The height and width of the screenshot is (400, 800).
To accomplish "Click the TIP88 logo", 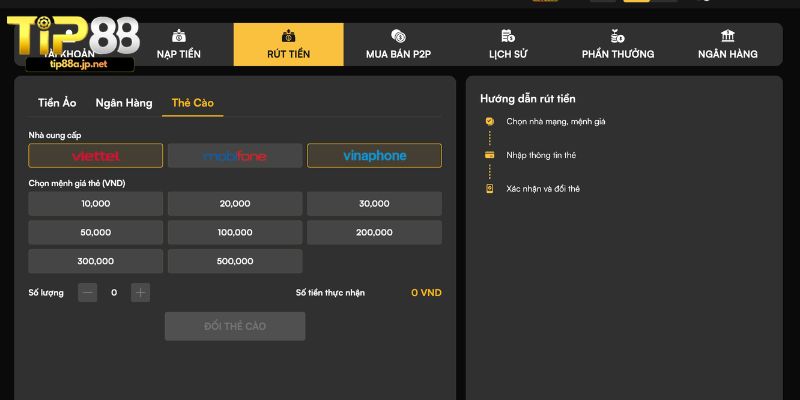I will (73, 36).
